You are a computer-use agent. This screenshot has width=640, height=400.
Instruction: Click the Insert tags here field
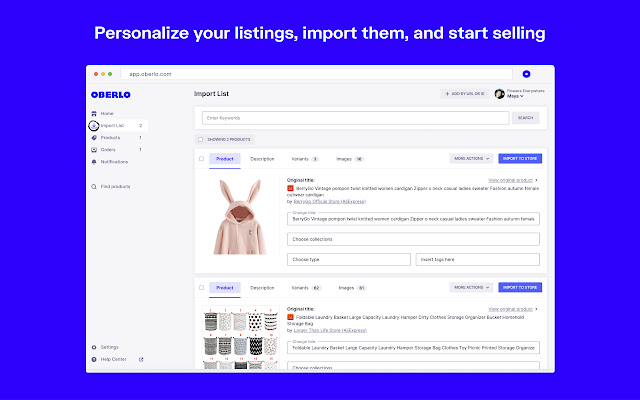[478, 260]
